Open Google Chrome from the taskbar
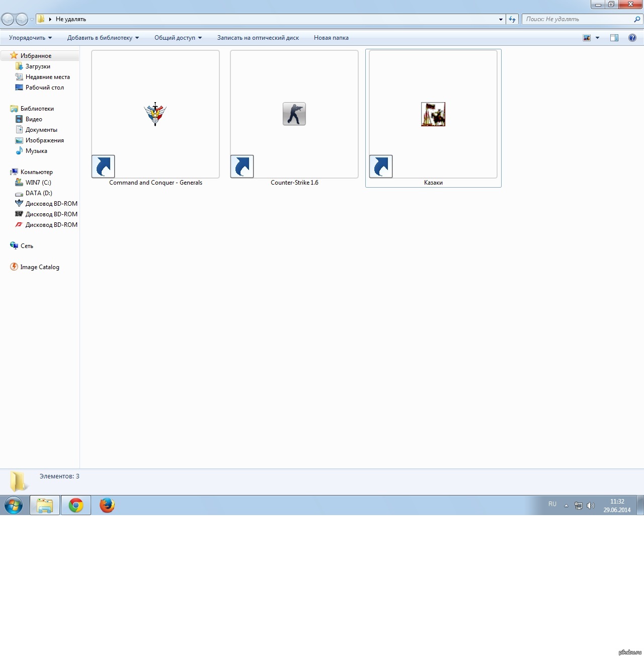The width and height of the screenshot is (644, 658). [76, 505]
